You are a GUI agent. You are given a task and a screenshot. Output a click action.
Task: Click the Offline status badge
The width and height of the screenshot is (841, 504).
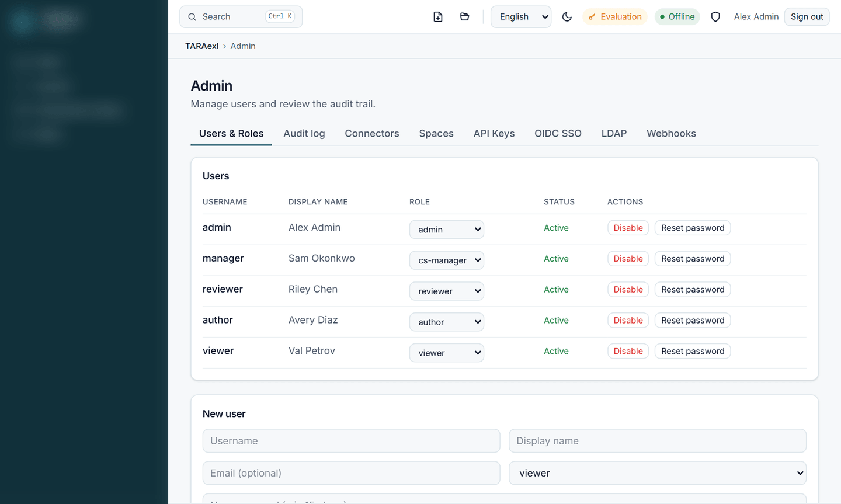coord(677,17)
